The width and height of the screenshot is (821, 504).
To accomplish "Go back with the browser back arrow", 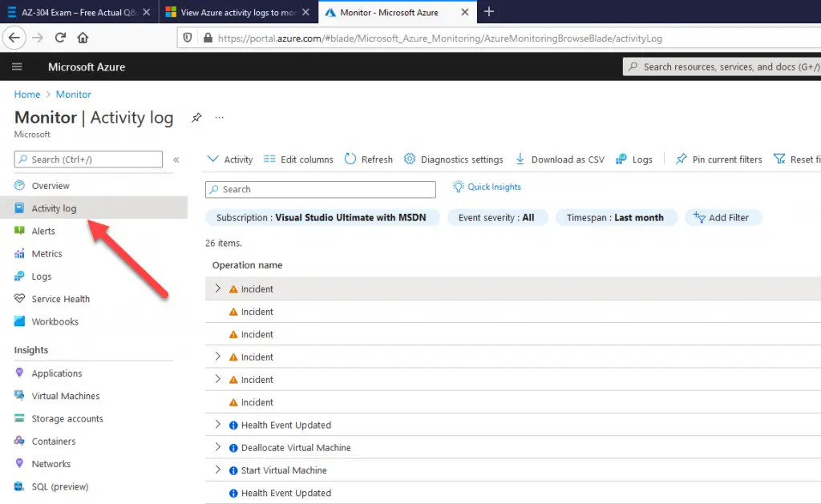I will (x=14, y=38).
